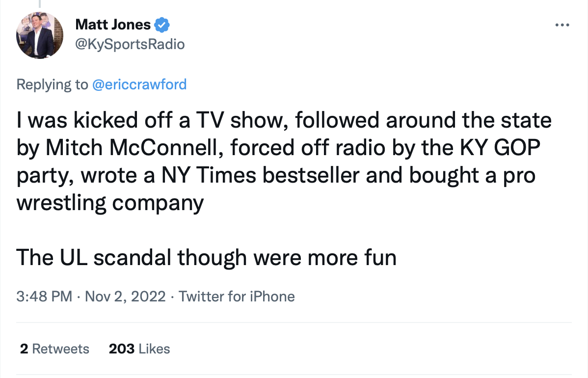This screenshot has height=378, width=588.
Task: Open Matt Jones's profile picture
Action: click(x=40, y=35)
